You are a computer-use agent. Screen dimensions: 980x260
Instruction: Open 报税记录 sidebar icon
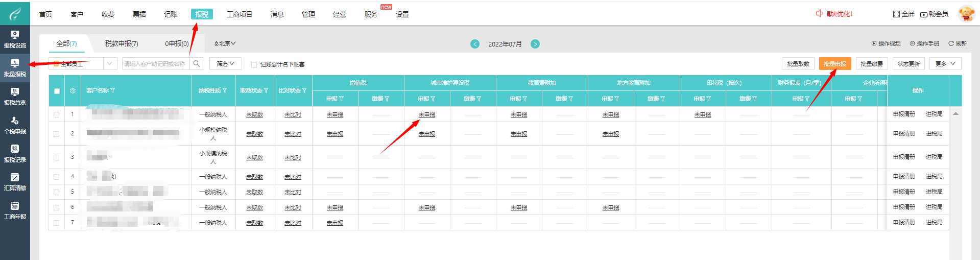pos(15,153)
